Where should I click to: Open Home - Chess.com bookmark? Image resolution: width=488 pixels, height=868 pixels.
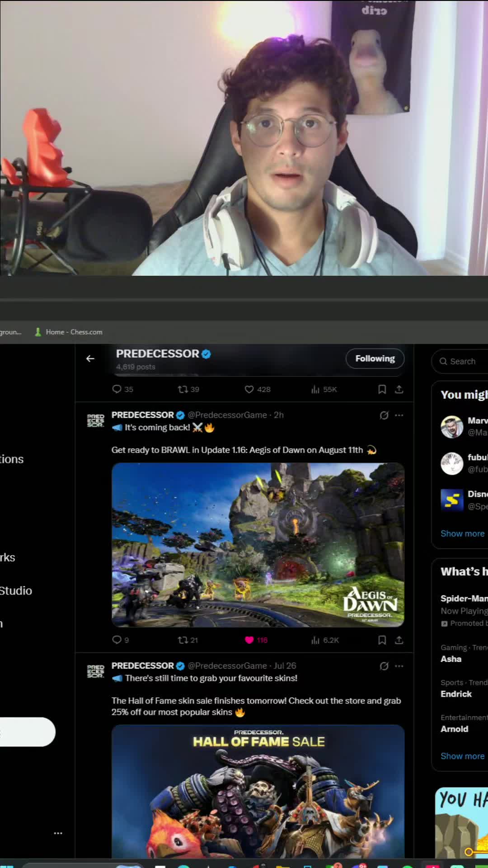pos(69,332)
